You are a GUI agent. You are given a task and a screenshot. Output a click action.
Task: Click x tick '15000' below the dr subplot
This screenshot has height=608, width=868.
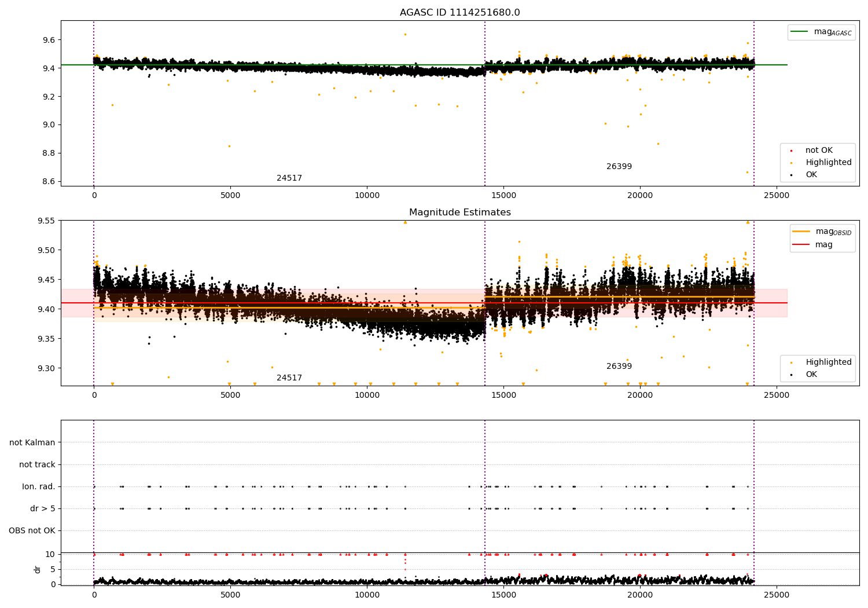point(503,595)
